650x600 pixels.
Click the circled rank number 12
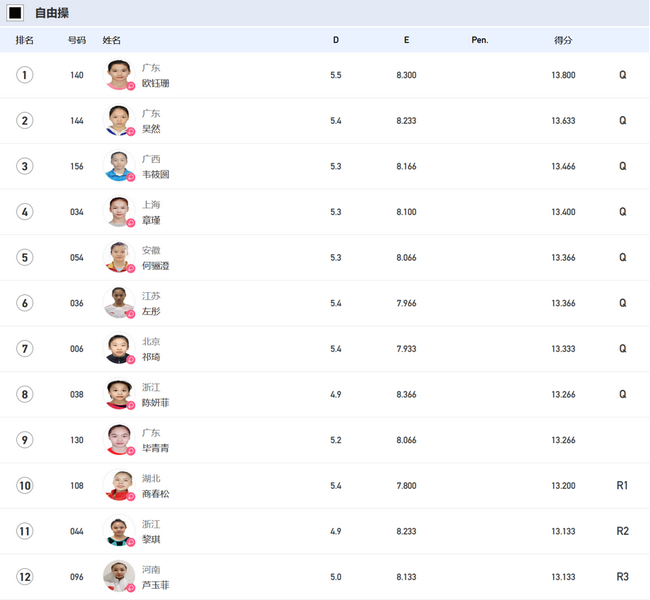[x=24, y=577]
